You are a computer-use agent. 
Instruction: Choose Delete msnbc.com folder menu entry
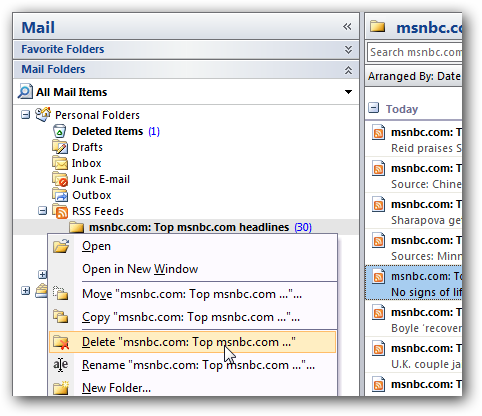click(192, 342)
